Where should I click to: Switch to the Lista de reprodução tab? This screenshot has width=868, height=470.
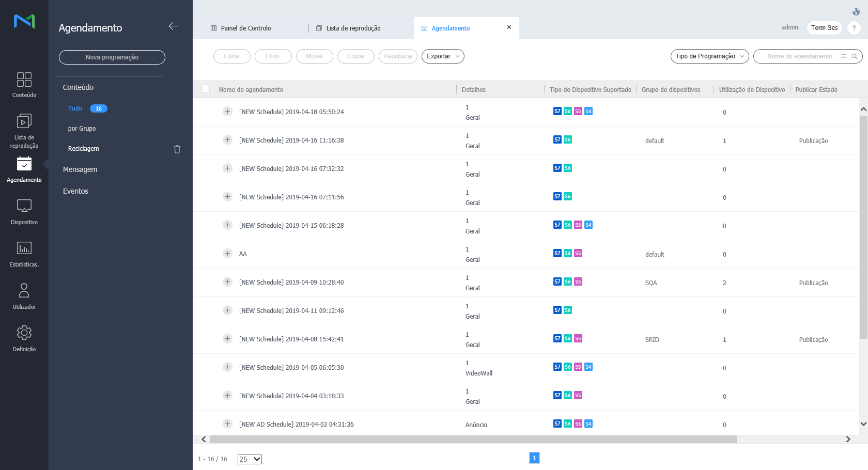click(x=353, y=28)
